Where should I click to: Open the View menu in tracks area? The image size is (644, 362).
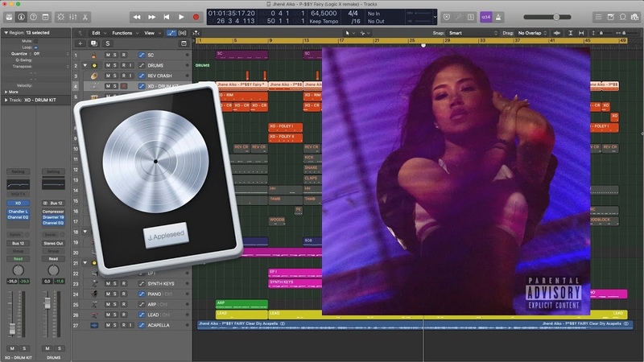click(x=152, y=33)
